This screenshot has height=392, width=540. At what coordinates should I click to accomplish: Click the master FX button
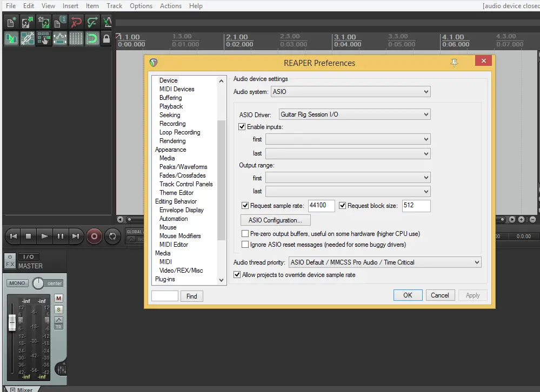(10, 265)
